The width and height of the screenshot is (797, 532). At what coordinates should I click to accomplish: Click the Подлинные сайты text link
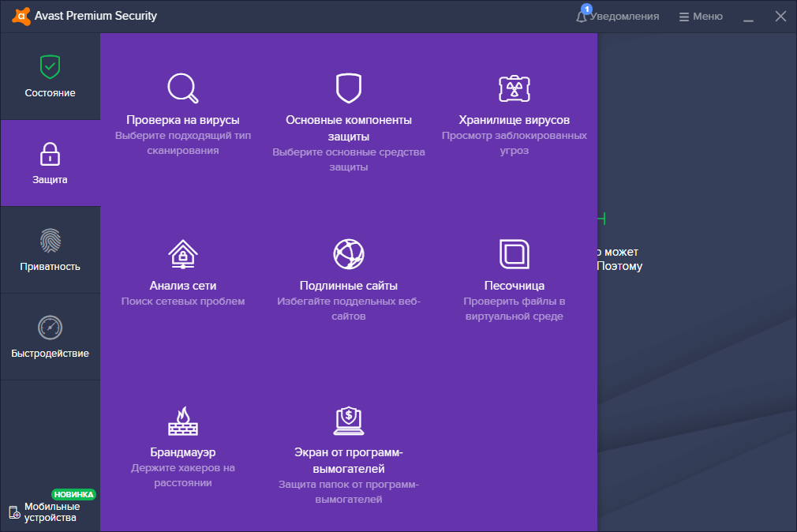[x=348, y=285]
